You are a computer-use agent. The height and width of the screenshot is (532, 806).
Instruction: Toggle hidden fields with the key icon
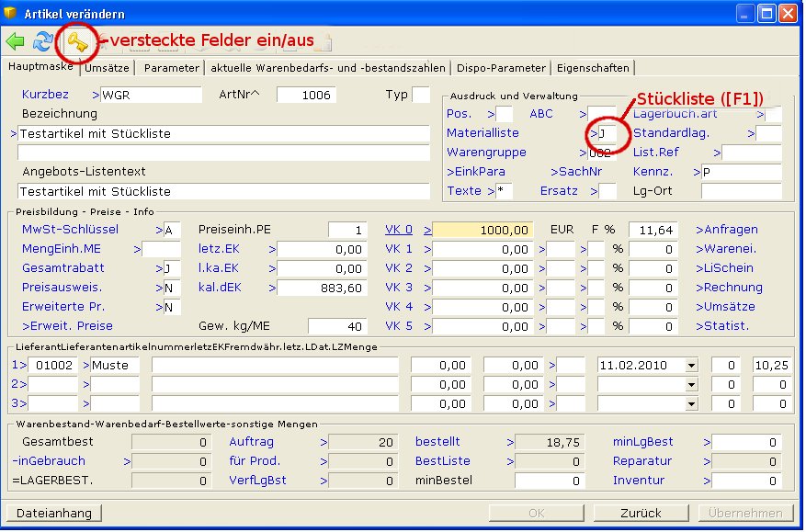pos(75,41)
